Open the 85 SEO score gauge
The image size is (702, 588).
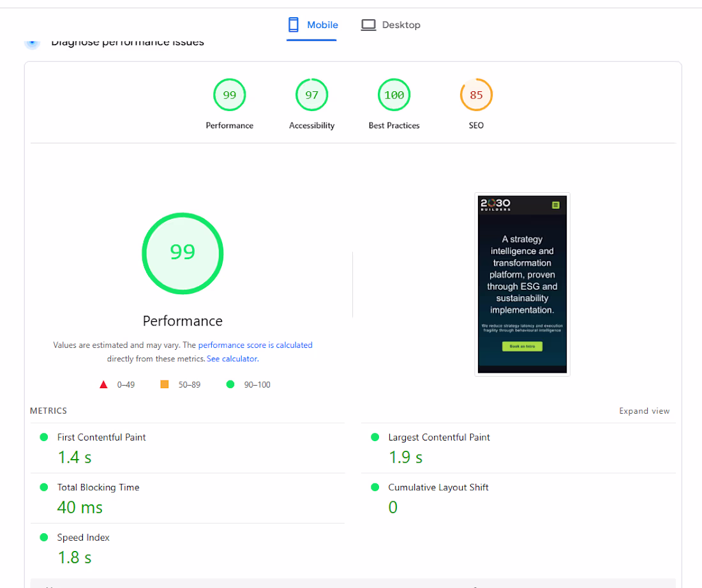(476, 95)
